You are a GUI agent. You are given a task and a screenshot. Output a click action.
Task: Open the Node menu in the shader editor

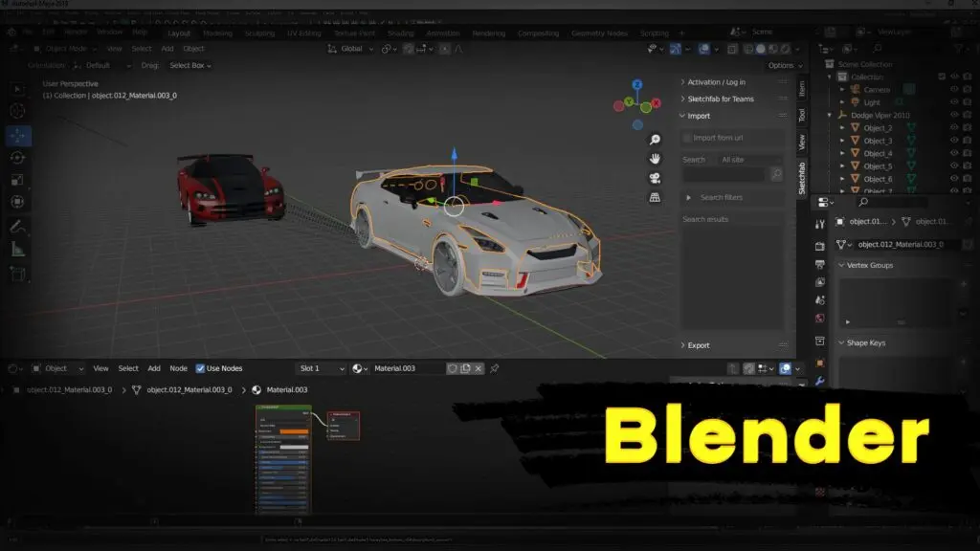[178, 368]
